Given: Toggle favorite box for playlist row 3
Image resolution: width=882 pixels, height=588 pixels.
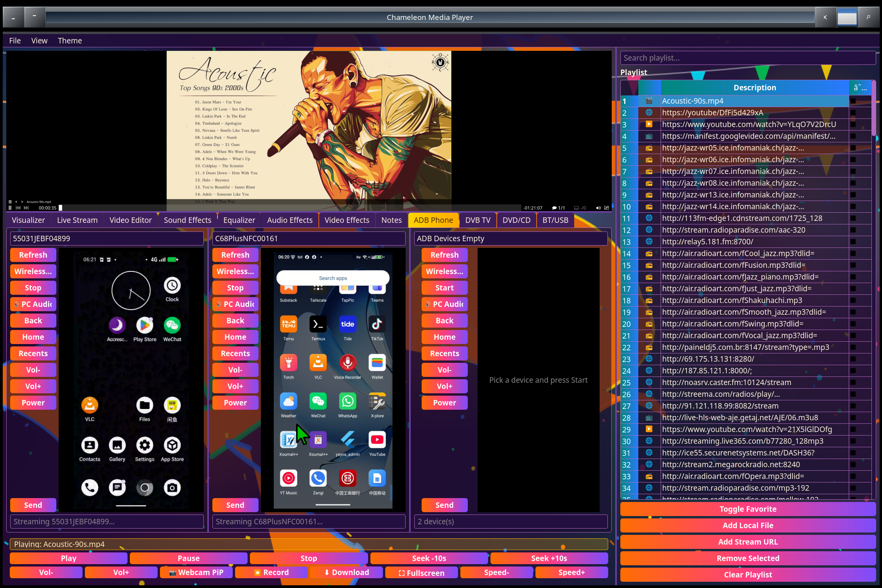Looking at the screenshot, I should tap(853, 124).
